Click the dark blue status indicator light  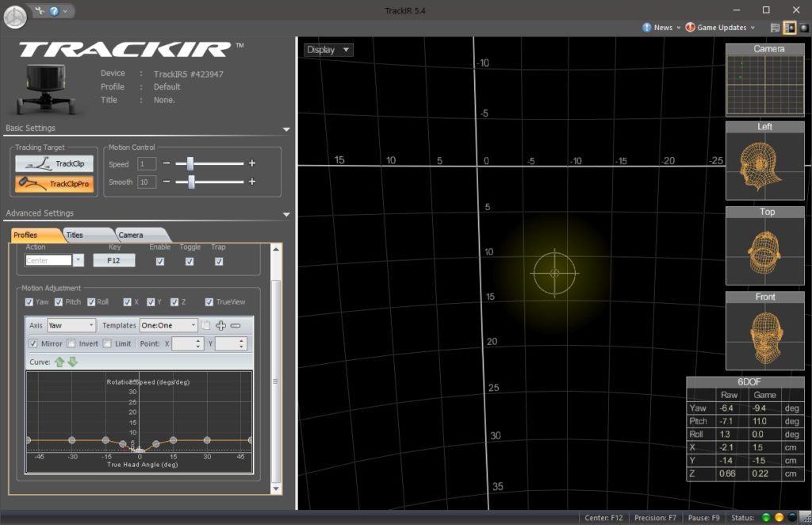(x=792, y=518)
